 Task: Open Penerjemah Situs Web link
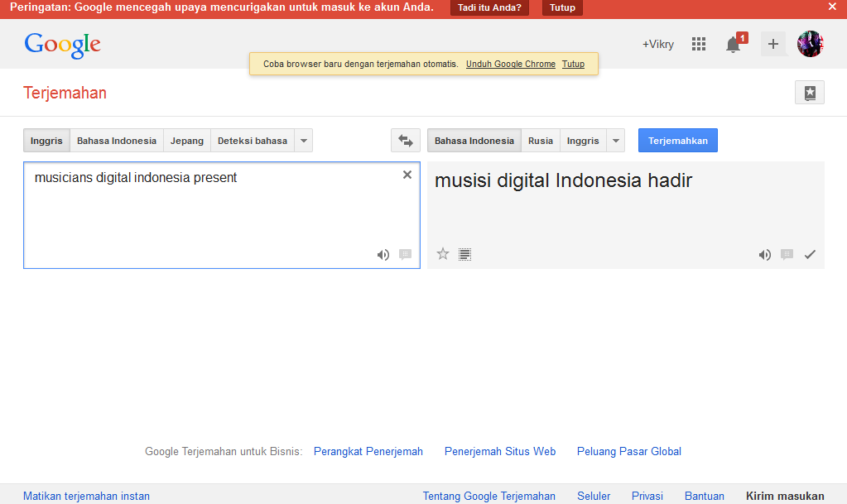coord(500,452)
